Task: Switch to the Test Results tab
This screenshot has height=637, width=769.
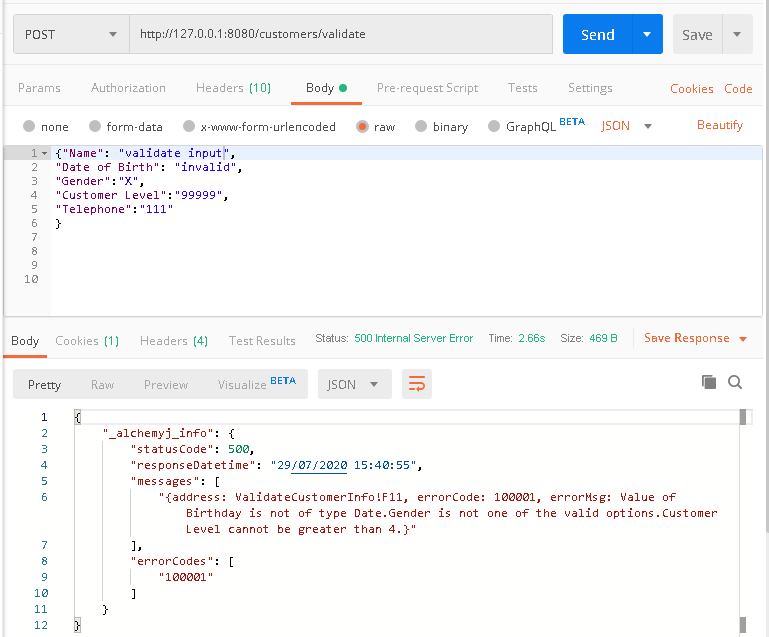Action: (x=262, y=341)
